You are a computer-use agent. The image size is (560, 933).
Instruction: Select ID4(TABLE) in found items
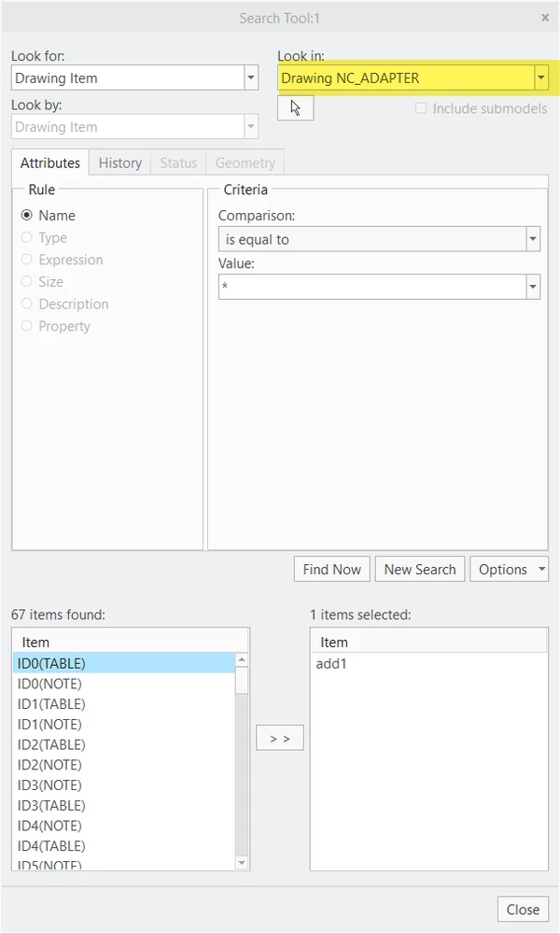pos(123,845)
